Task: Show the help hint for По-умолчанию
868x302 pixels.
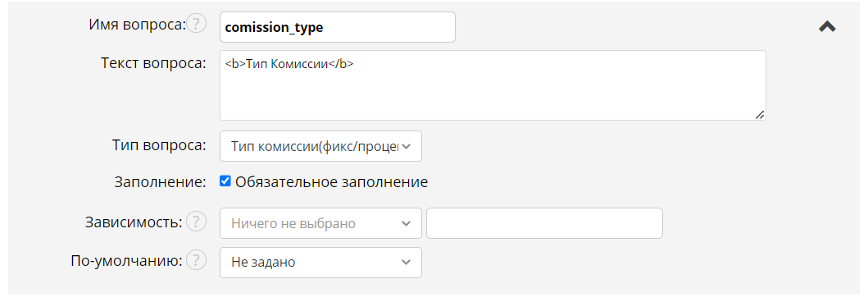Action: click(x=196, y=260)
